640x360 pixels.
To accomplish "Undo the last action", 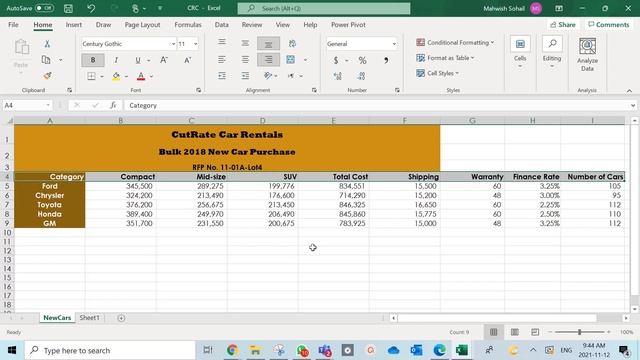I will coord(91,8).
